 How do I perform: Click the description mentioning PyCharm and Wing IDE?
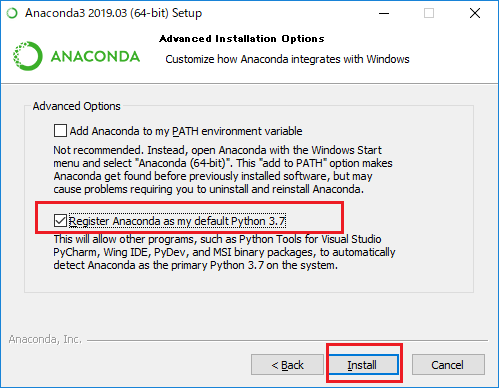tap(224, 252)
